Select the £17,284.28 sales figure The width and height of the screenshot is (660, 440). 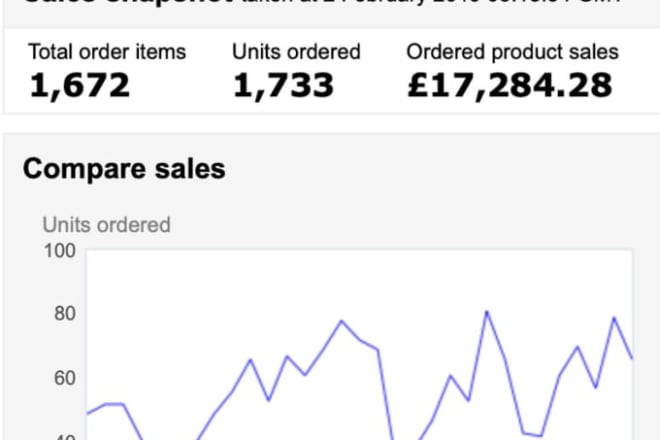pyautogui.click(x=510, y=85)
